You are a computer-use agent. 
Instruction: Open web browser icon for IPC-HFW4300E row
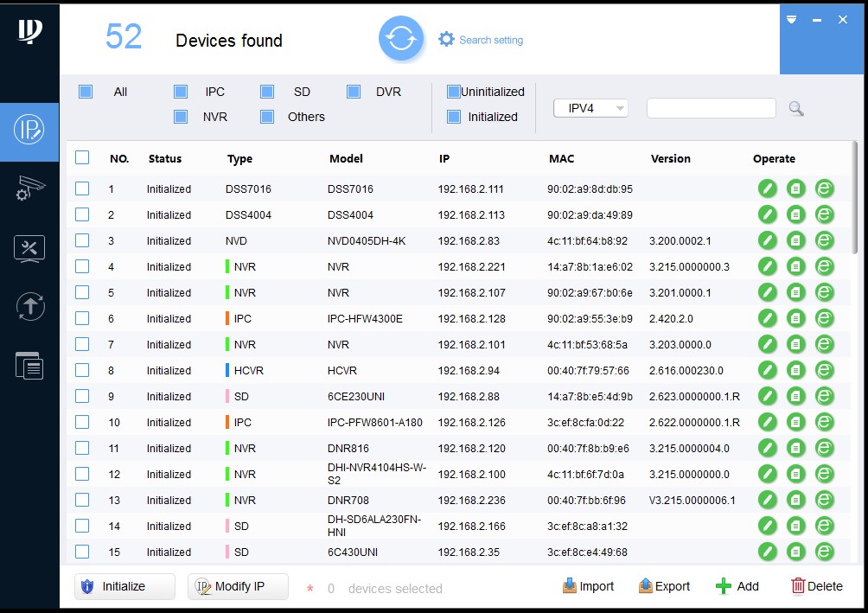tap(825, 318)
